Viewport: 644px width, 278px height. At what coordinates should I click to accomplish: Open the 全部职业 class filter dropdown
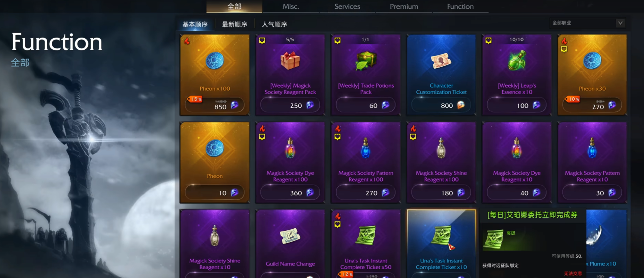[587, 23]
